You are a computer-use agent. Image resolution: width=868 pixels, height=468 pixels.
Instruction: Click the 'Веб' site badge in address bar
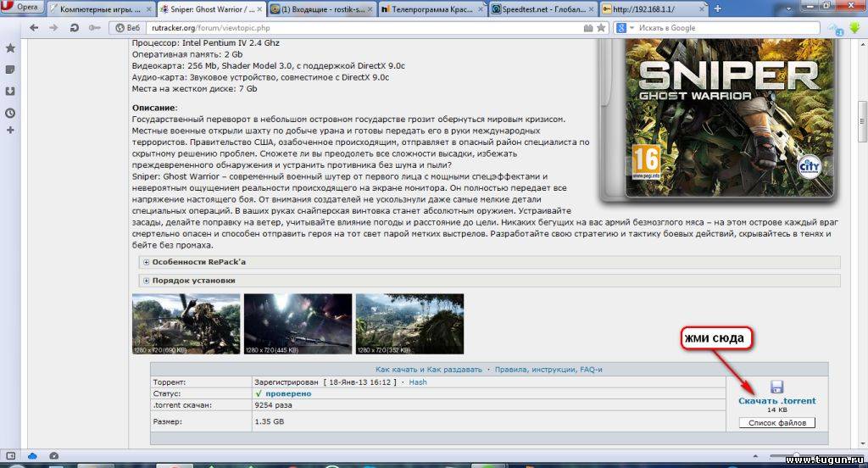point(127,28)
